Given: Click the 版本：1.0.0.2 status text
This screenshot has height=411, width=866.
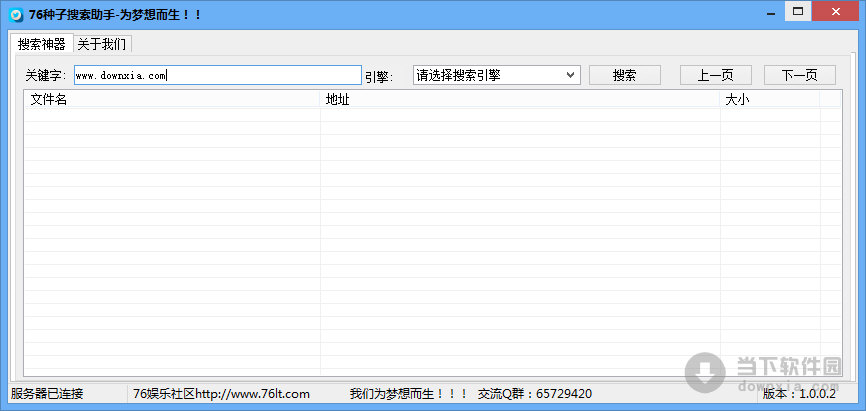Looking at the screenshot, I should 799,394.
